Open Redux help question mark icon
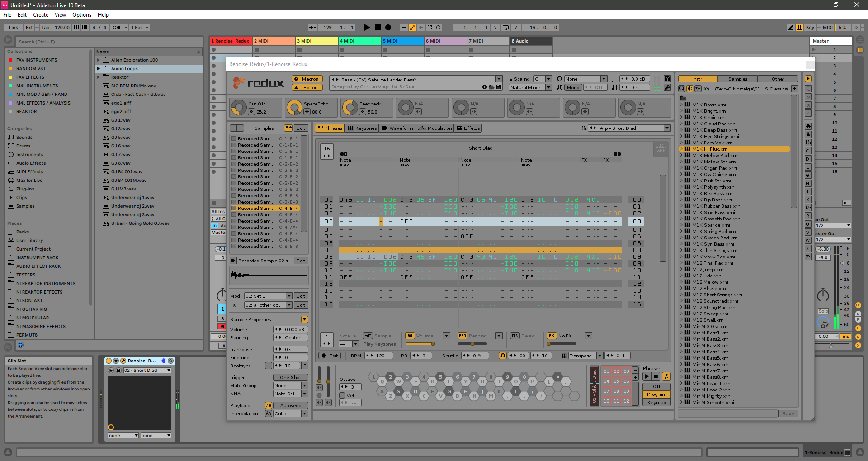The height and width of the screenshot is (461, 868). 667,79
